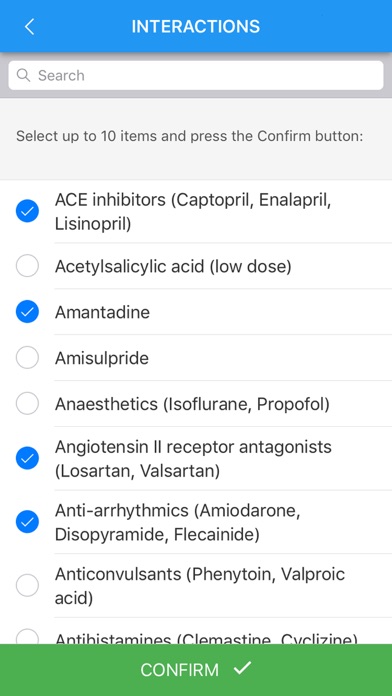Screen dimensions: 392x696
Task: Tap the Amisulpride list item text
Action: pos(102,358)
